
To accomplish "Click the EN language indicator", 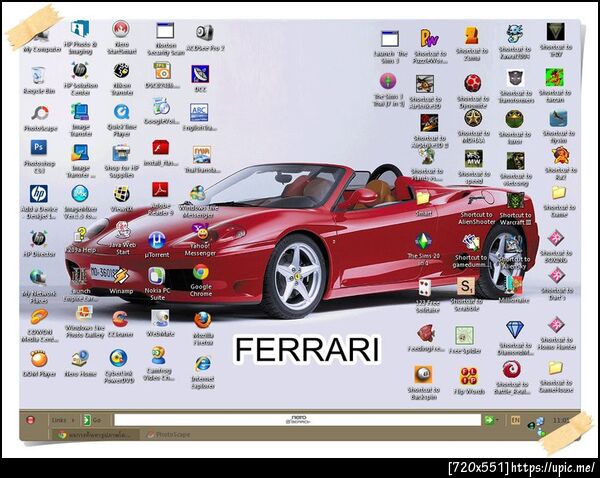I will pos(515,420).
